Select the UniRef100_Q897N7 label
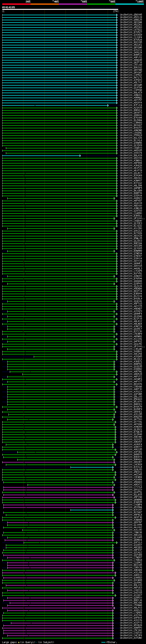 coord(131,522)
